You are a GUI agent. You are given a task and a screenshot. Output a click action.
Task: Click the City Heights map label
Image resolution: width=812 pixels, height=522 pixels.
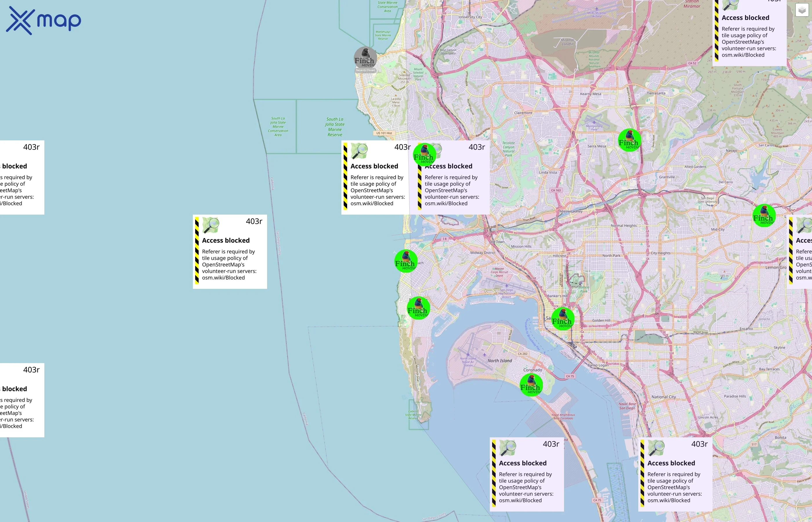click(x=660, y=253)
